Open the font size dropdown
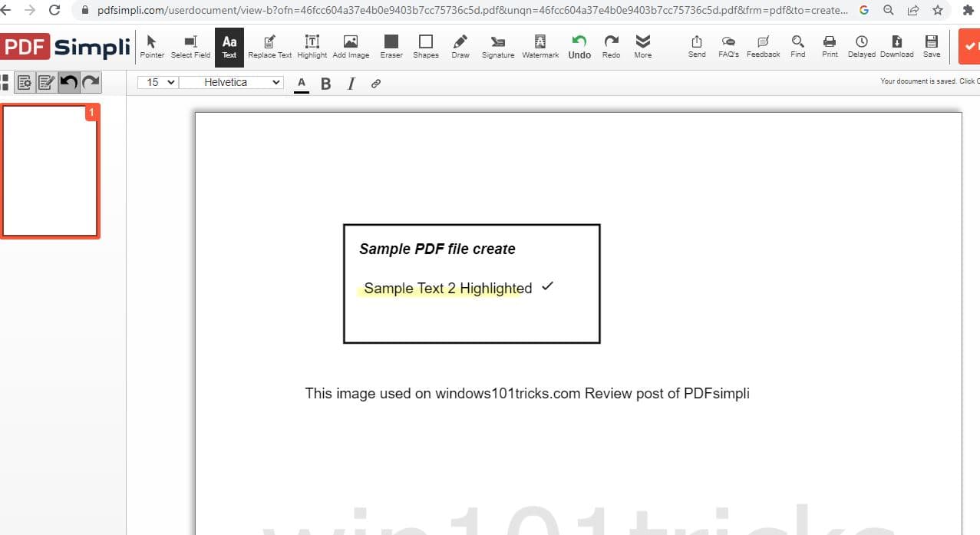The width and height of the screenshot is (980, 535). tap(157, 82)
